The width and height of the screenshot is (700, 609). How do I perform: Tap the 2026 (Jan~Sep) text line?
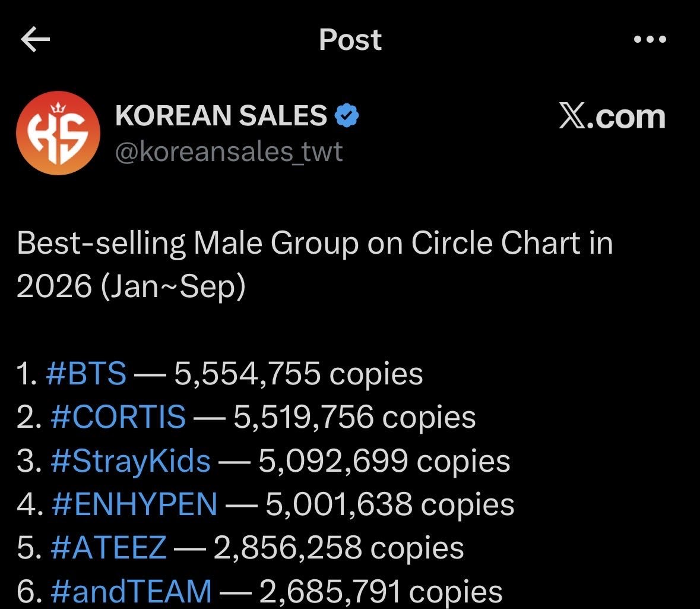131,286
